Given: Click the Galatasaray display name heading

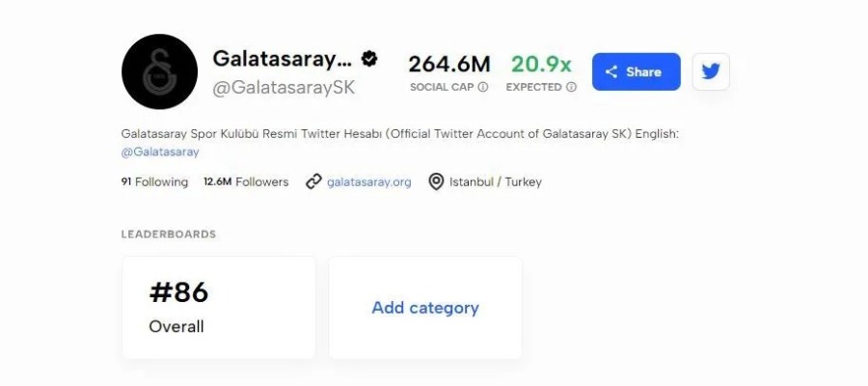Looking at the screenshot, I should [276, 59].
